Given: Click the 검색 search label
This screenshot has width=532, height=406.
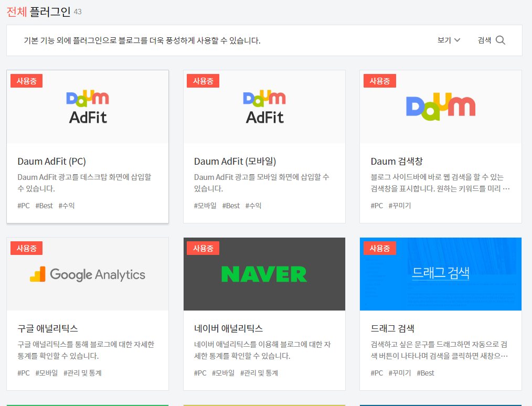Looking at the screenshot, I should pos(484,40).
